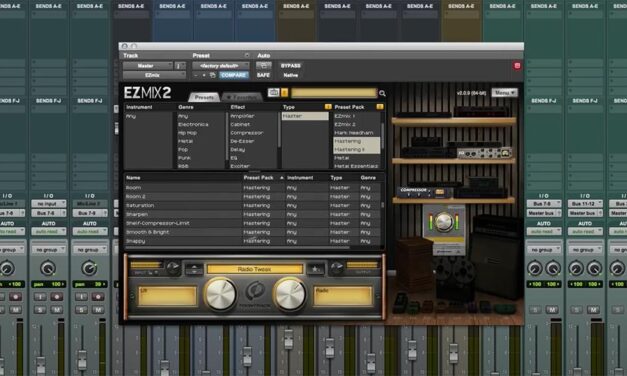Click the left large Lift amount knob
This screenshot has width=627, height=376.
coord(220,295)
